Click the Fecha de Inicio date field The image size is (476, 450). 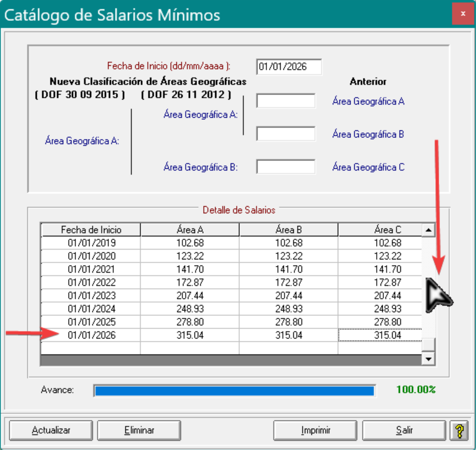pyautogui.click(x=288, y=67)
